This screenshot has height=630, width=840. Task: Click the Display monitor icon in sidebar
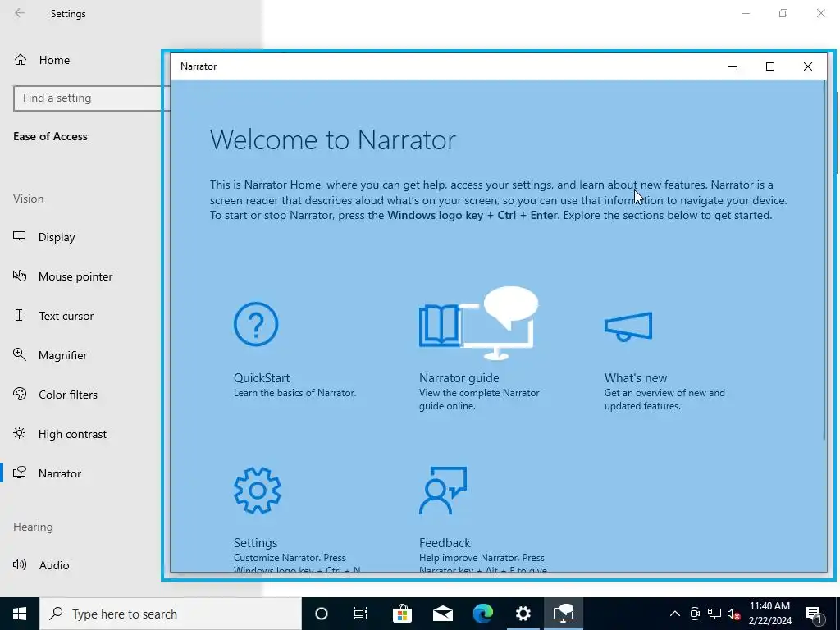point(20,237)
